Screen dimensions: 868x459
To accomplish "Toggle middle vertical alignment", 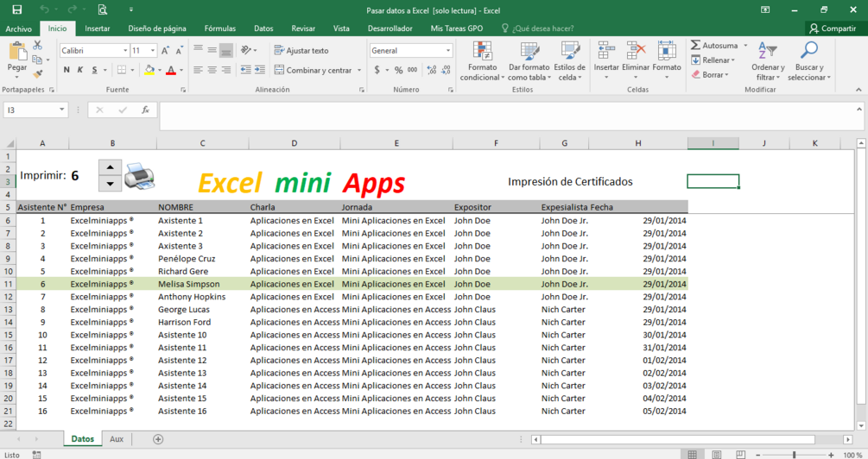I will 212,50.
